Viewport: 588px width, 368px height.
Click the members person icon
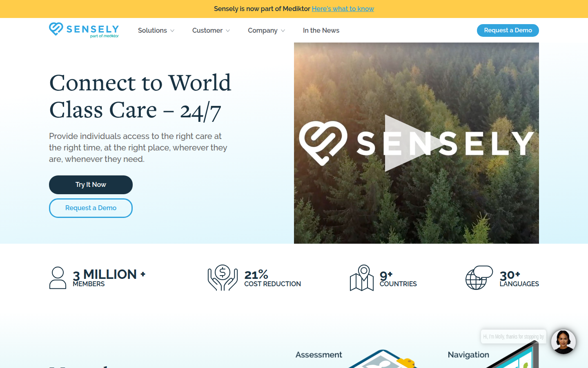[x=58, y=278]
